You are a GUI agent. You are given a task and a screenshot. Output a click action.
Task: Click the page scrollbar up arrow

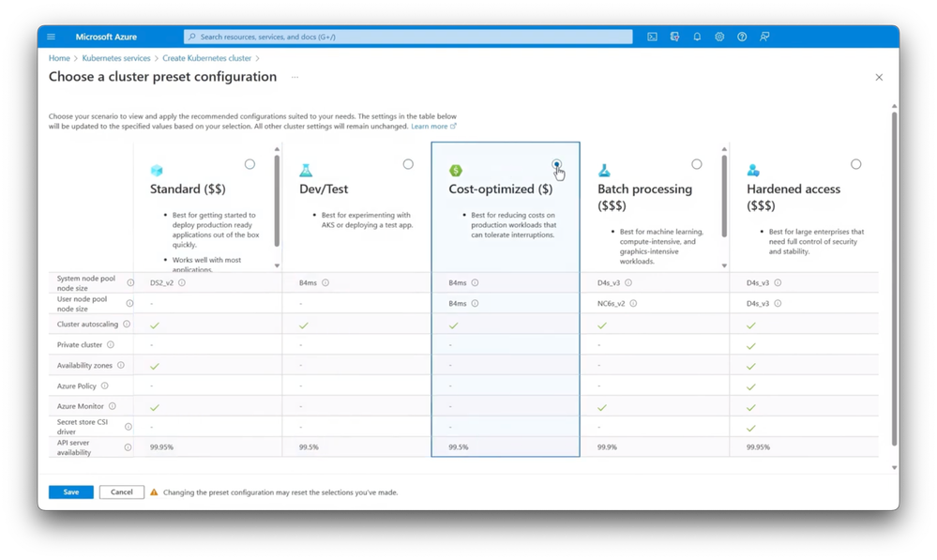tap(894, 106)
